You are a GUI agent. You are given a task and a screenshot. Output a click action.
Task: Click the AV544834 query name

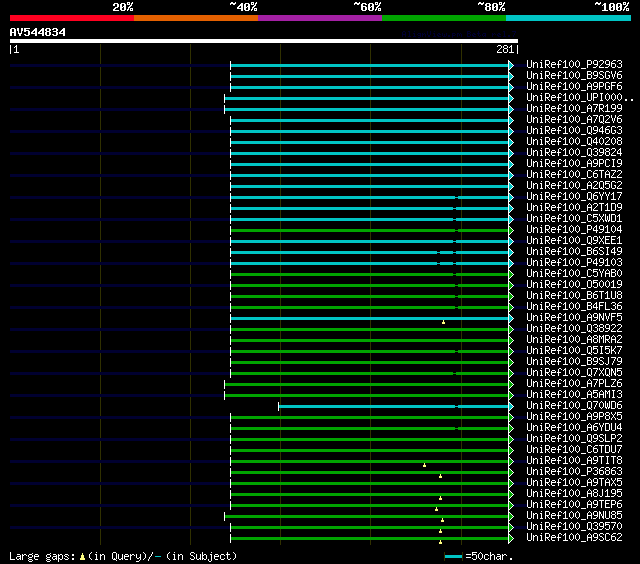(38, 32)
